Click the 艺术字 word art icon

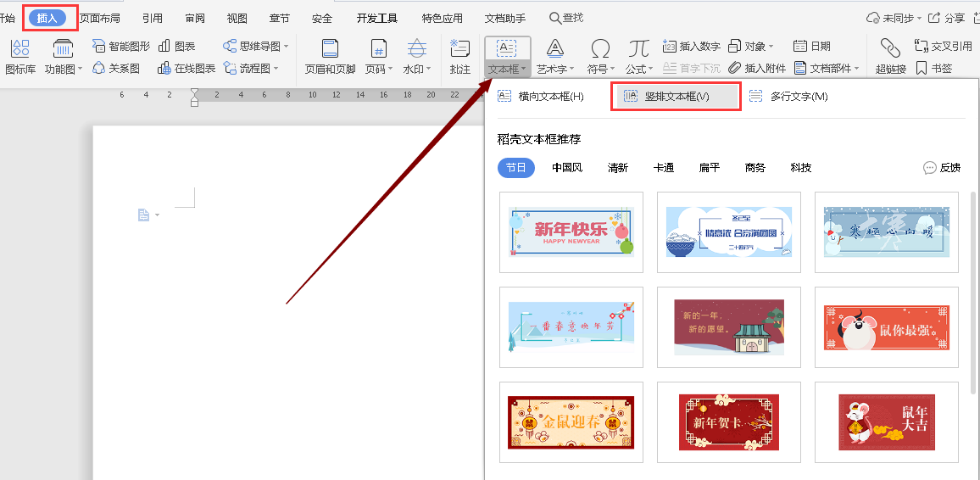pyautogui.click(x=555, y=48)
